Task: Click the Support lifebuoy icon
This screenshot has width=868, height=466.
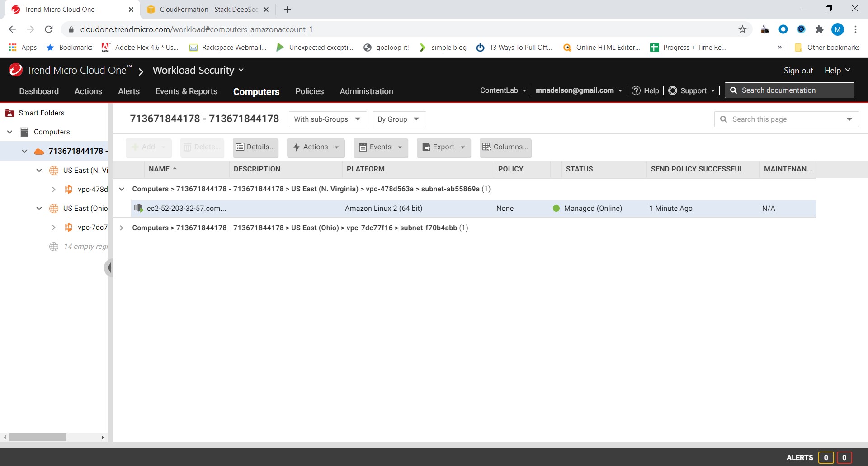Action: point(673,90)
